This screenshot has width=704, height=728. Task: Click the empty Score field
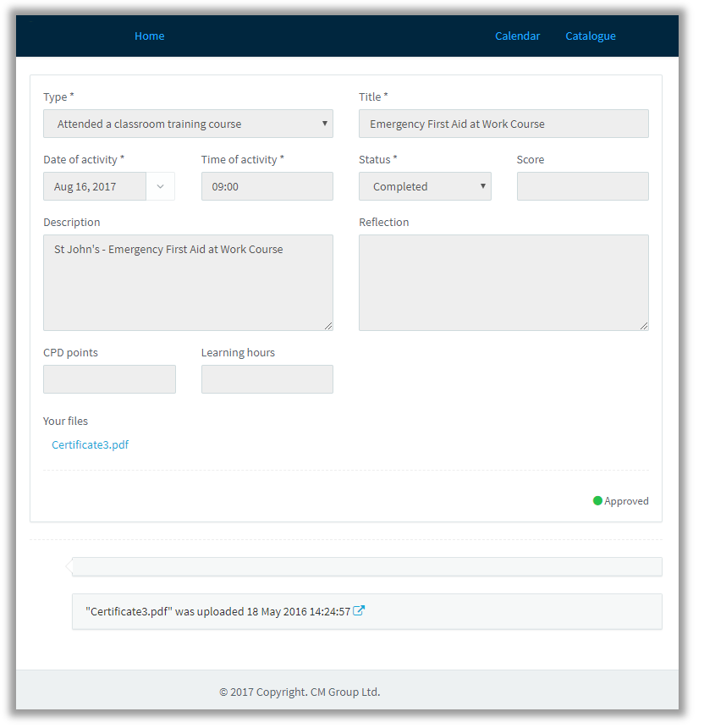point(583,186)
